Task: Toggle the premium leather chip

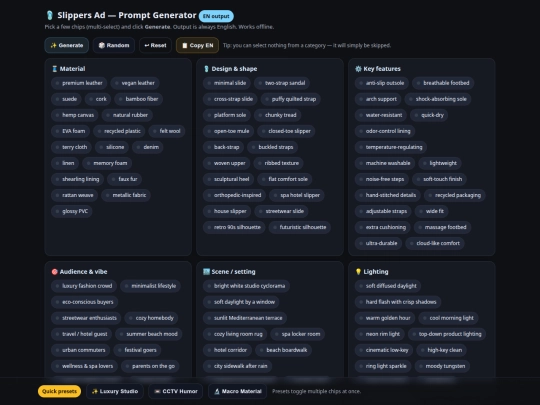Action: (x=79, y=83)
